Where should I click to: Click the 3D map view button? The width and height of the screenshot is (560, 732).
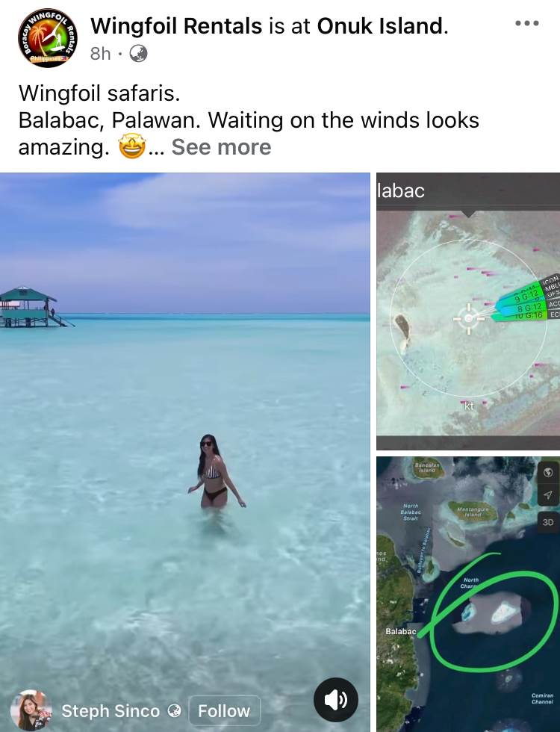click(548, 522)
